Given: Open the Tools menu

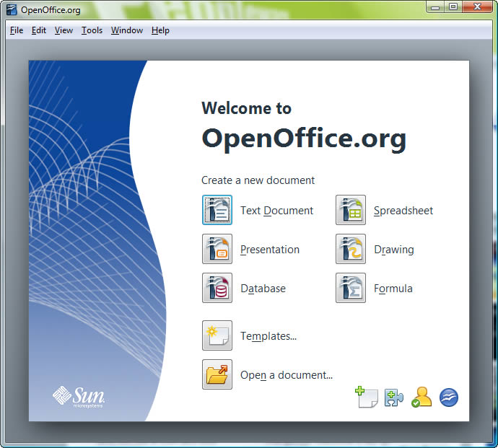Looking at the screenshot, I should click(92, 30).
